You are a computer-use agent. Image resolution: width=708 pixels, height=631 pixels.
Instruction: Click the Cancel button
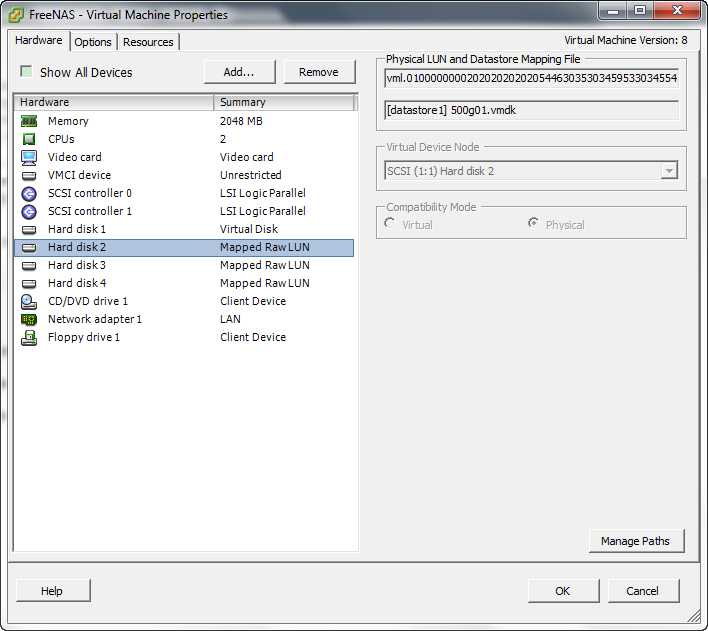pos(643,590)
